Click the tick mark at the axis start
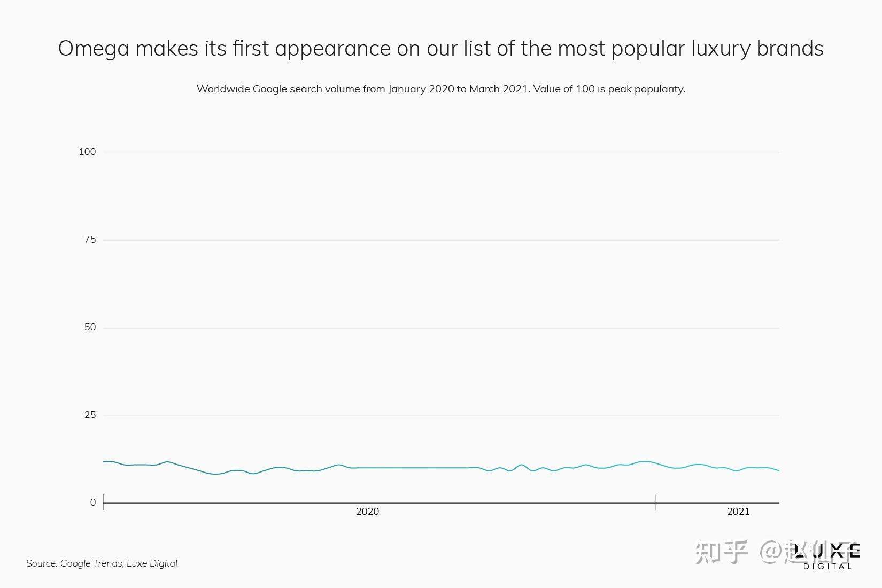 [103, 502]
